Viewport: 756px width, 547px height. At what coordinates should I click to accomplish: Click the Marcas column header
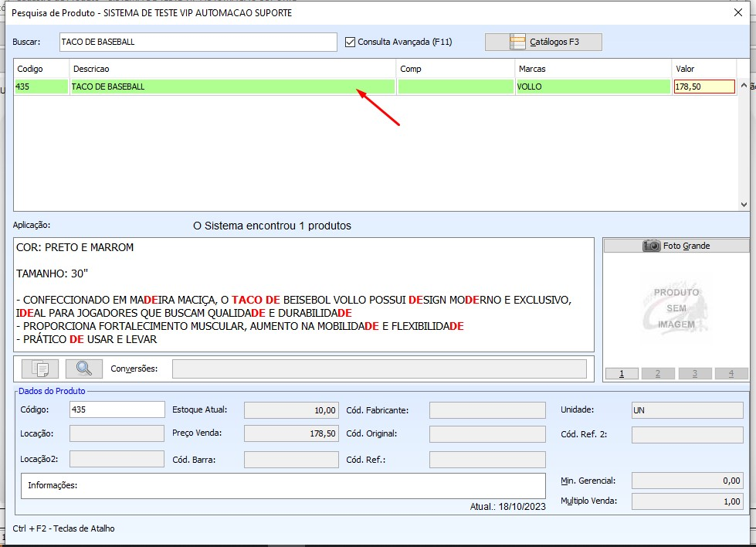point(593,69)
